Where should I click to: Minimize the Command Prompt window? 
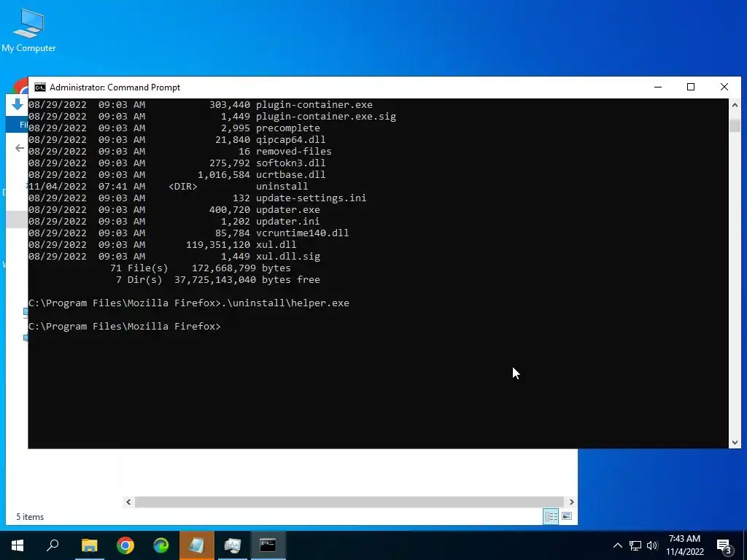click(658, 87)
